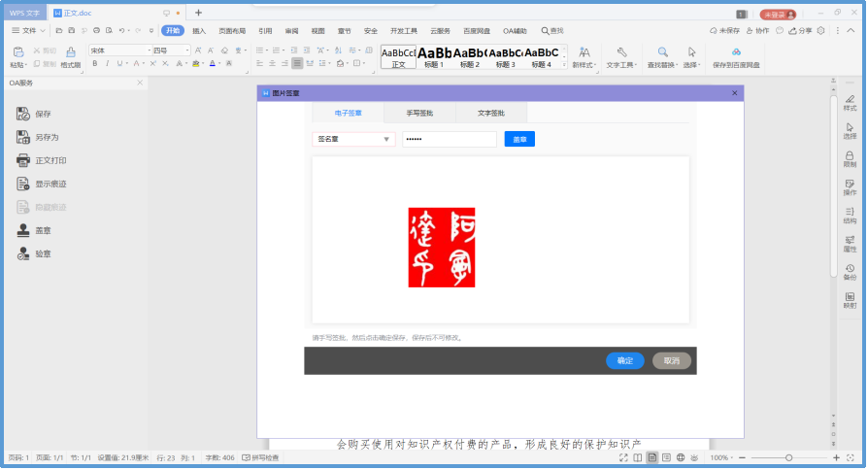This screenshot has height=470, width=868.
Task: Click the 取消 button in dialog
Action: pyautogui.click(x=672, y=360)
